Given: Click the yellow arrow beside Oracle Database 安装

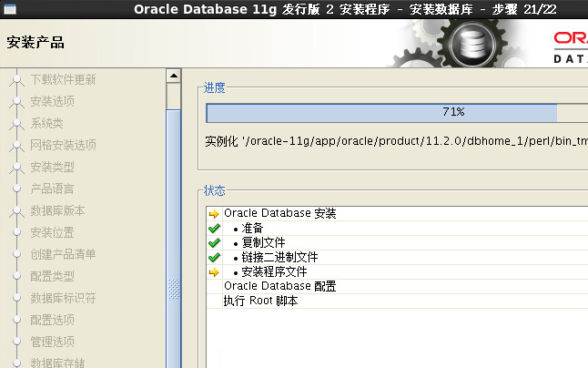Looking at the screenshot, I should pyautogui.click(x=214, y=213).
